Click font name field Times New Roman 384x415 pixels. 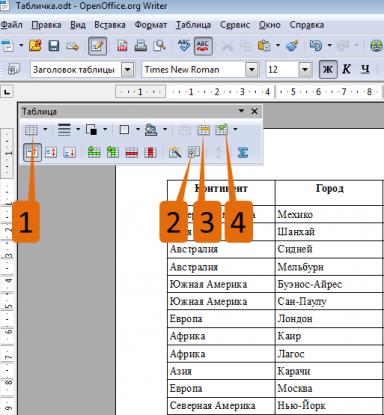tap(194, 70)
